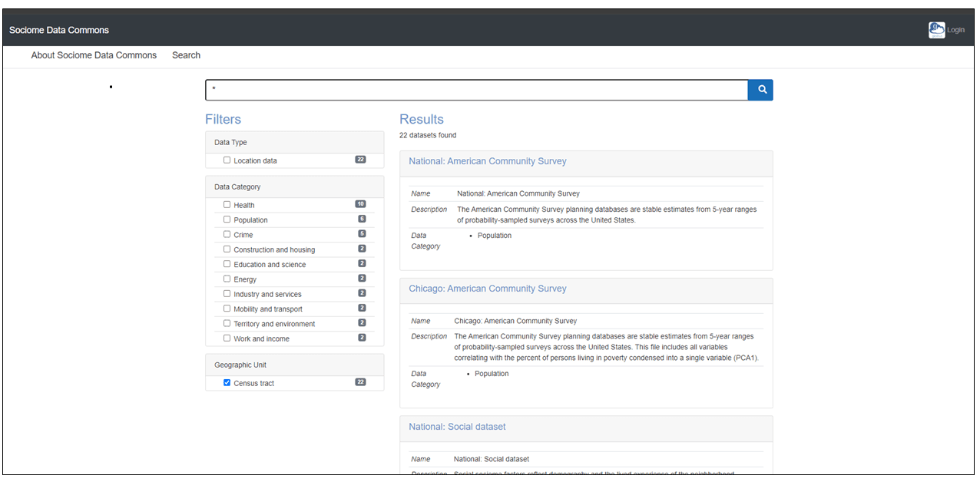Enable the Education and science filter

click(227, 264)
